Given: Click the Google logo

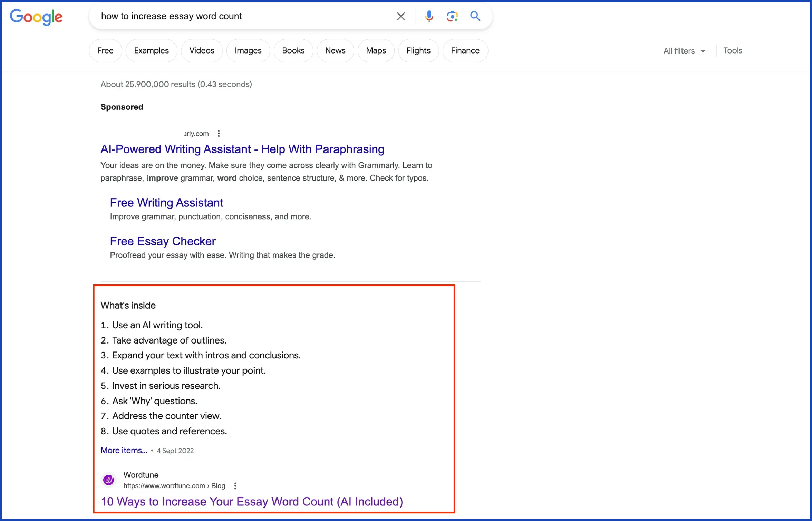Looking at the screenshot, I should point(36,17).
